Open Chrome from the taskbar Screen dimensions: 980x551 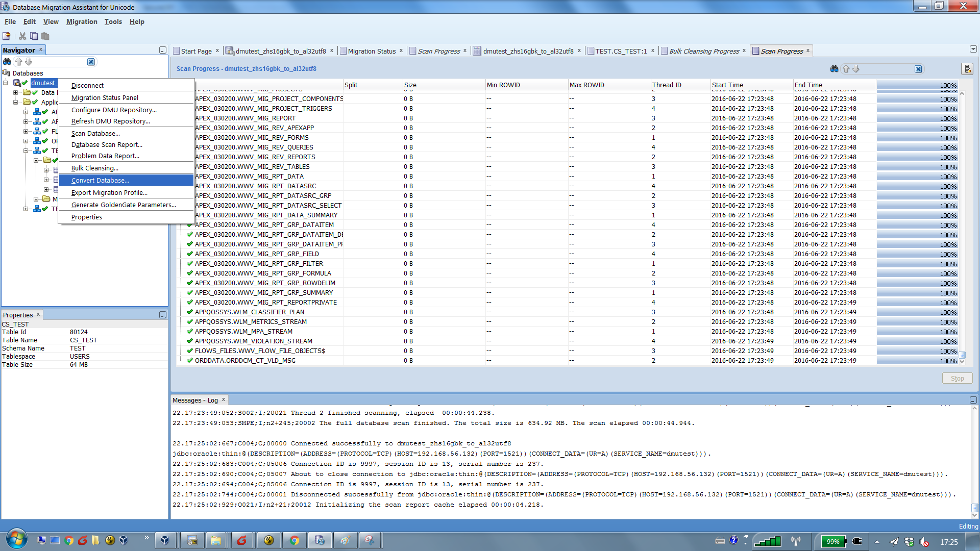click(x=295, y=540)
